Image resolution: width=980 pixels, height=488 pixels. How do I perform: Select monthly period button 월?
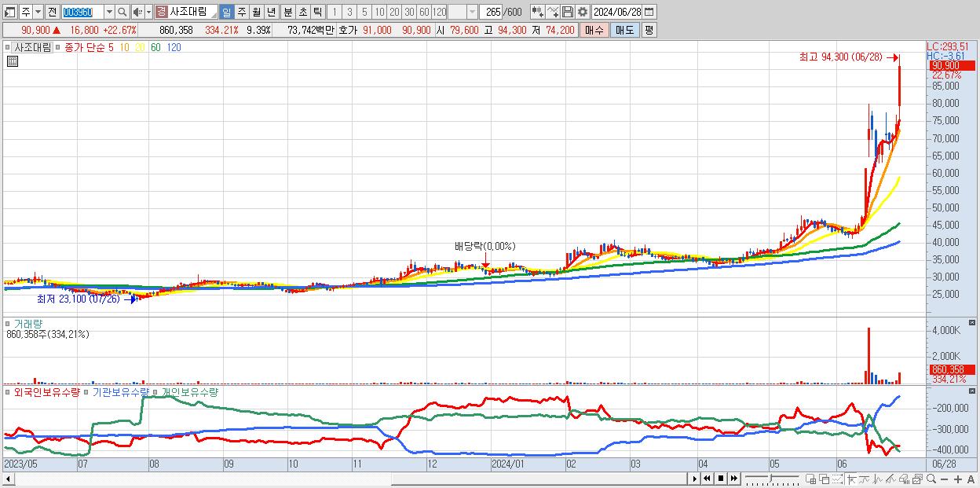coord(256,12)
